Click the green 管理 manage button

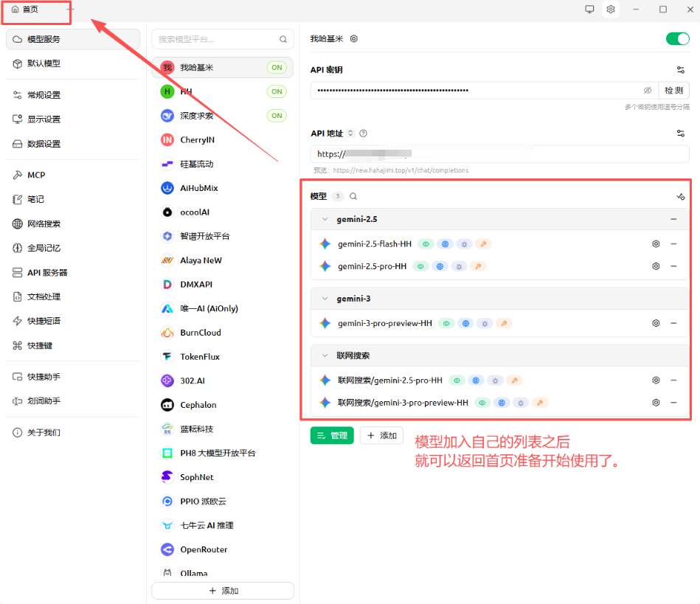click(332, 436)
